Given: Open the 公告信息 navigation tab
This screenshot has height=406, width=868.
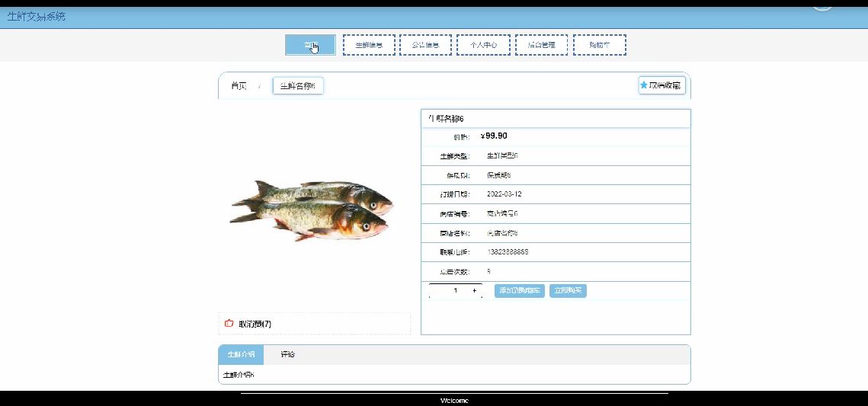Looking at the screenshot, I should tap(425, 45).
